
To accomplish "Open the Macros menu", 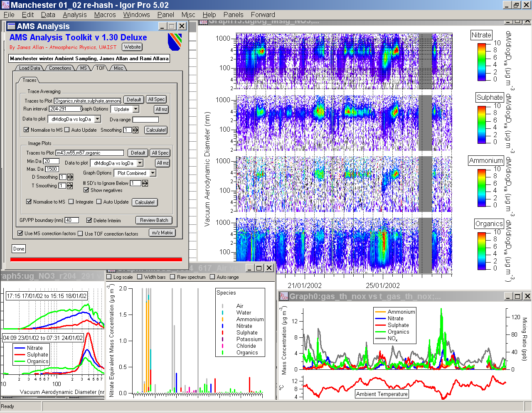I will click(105, 15).
